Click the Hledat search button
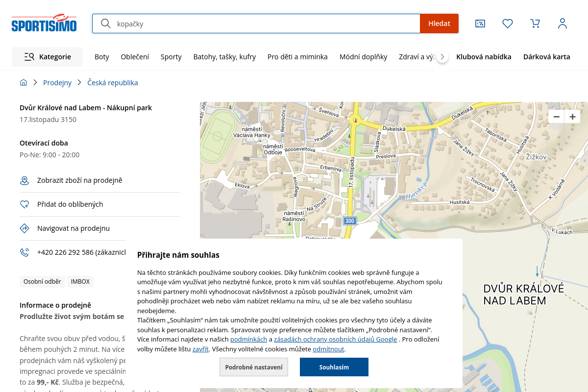This screenshot has width=588, height=392. (439, 24)
